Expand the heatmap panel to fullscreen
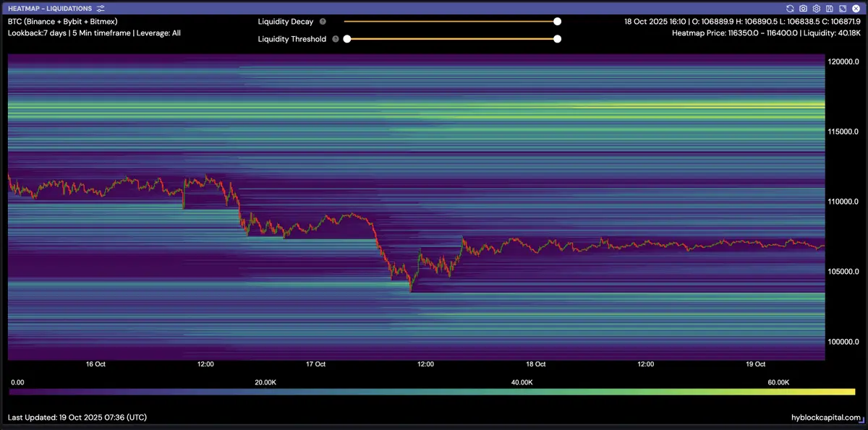The image size is (868, 430). [x=842, y=8]
